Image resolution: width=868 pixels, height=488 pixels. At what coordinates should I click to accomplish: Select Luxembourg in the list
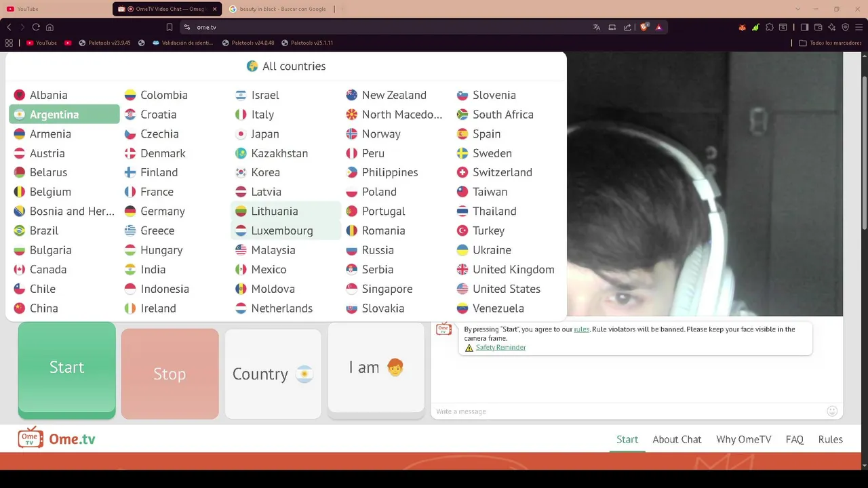(285, 230)
